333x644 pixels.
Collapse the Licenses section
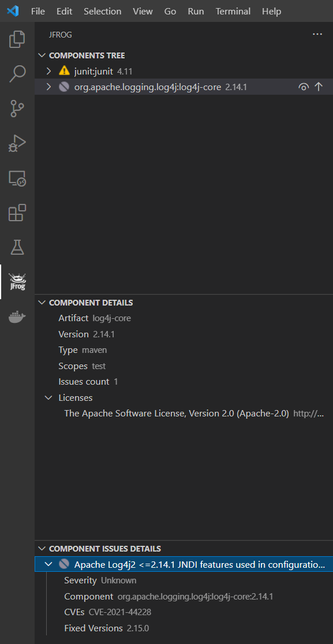click(49, 397)
